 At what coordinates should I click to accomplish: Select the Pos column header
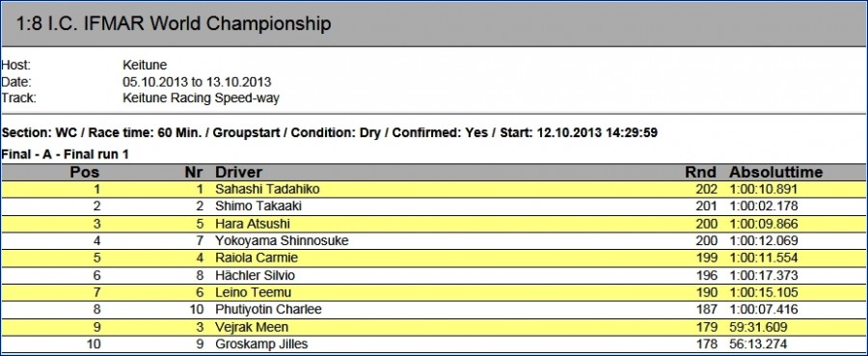pyautogui.click(x=85, y=172)
